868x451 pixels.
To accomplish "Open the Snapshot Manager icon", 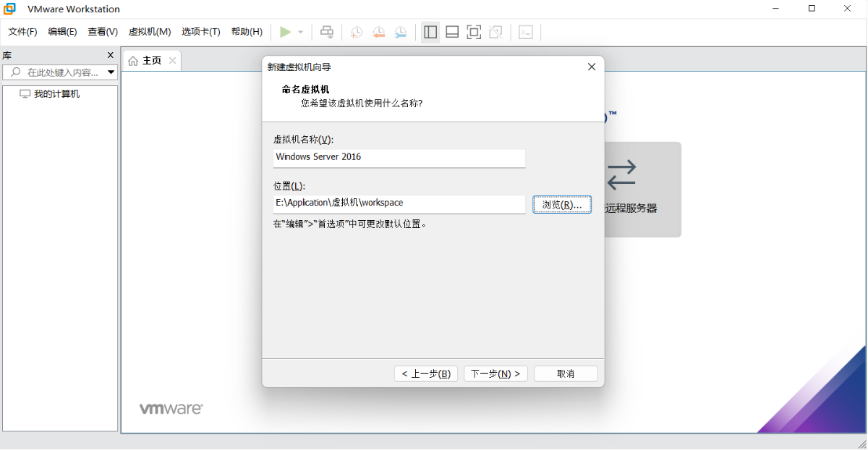I will 400,32.
